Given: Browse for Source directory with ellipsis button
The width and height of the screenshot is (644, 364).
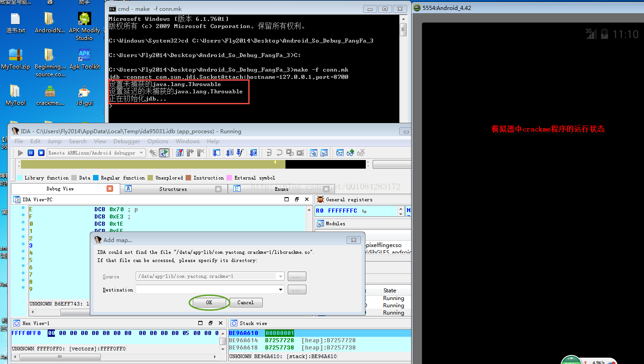Looking at the screenshot, I should click(297, 277).
